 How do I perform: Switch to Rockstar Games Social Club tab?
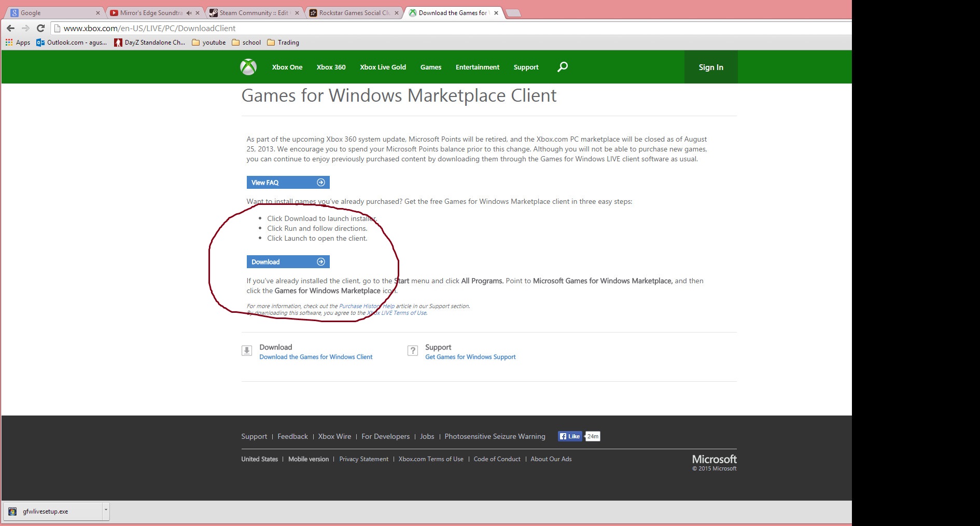(x=353, y=13)
